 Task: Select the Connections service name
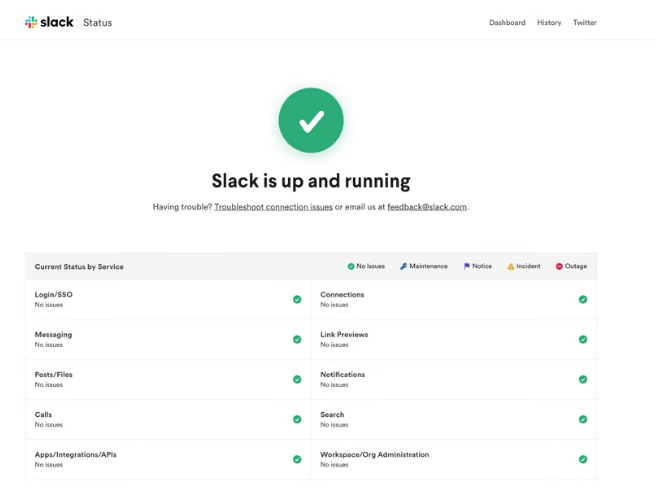tap(342, 294)
